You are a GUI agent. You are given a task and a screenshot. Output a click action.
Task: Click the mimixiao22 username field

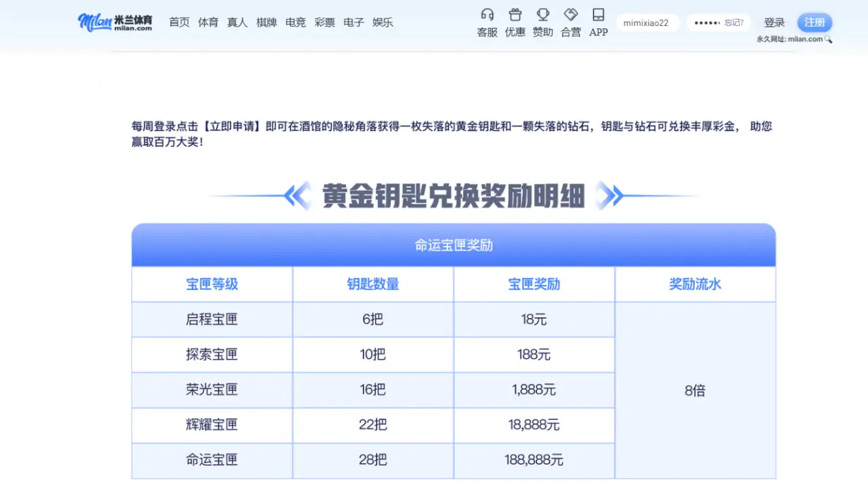pyautogui.click(x=647, y=22)
